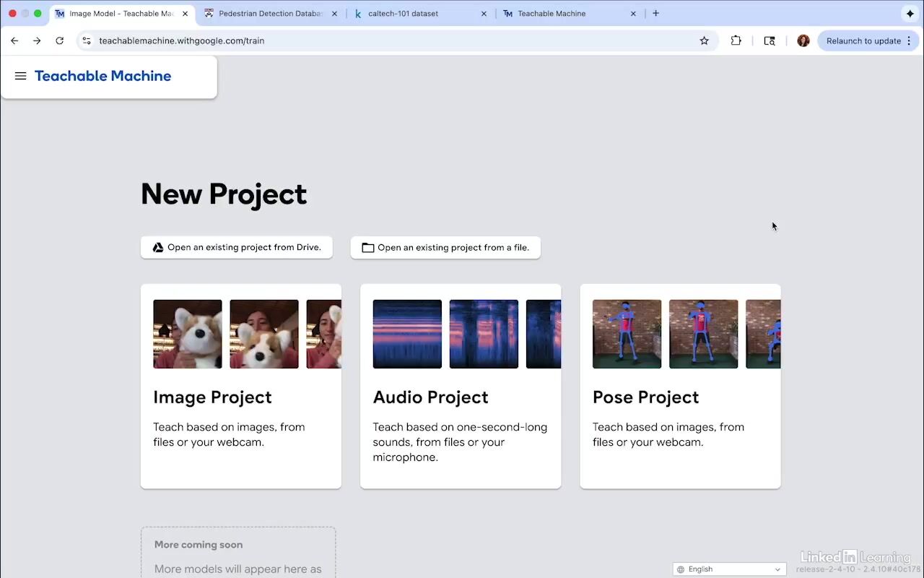924x578 pixels.
Task: Click the Gemini sparkle icon in tab bar
Action: [x=910, y=14]
